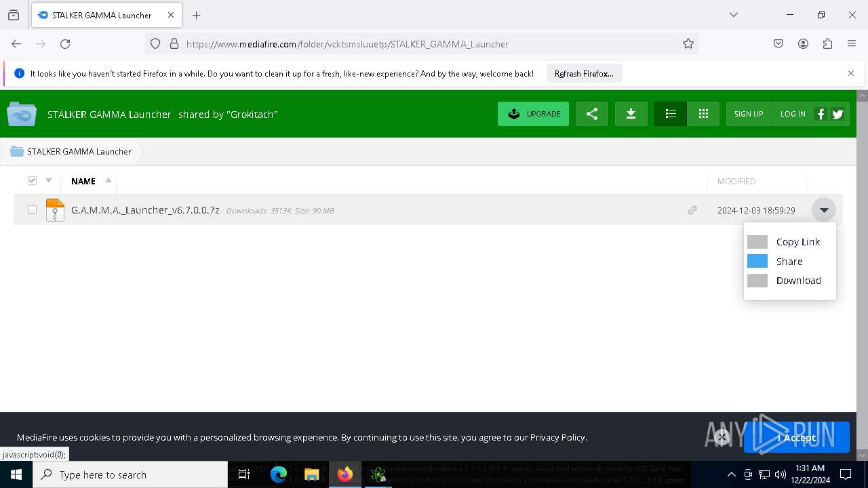Open the Firefox hamburger menu

click(852, 44)
